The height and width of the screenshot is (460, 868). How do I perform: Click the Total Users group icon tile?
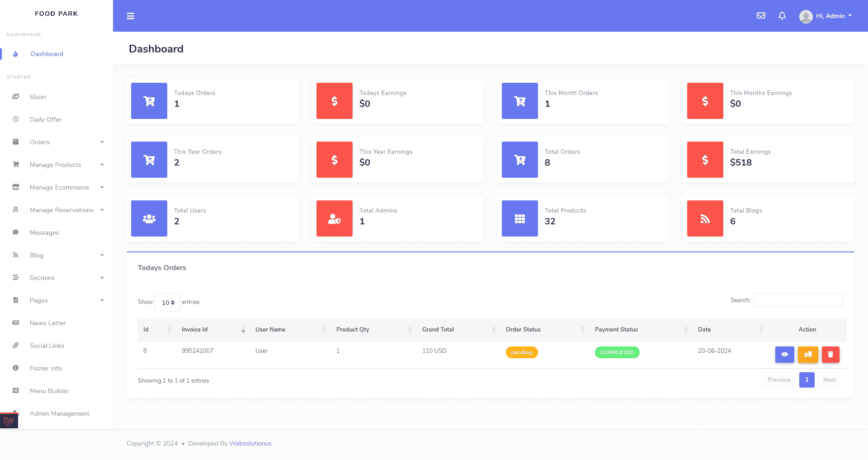click(149, 218)
